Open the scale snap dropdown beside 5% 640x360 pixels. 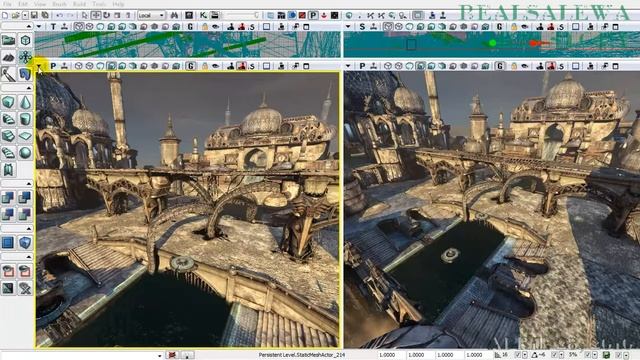pos(594,355)
